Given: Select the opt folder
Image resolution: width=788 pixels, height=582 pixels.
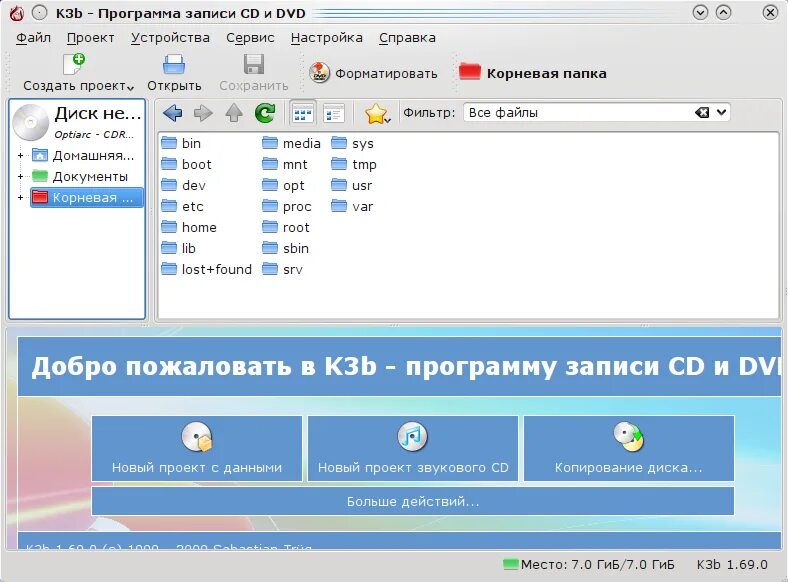Looking at the screenshot, I should (x=283, y=186).
